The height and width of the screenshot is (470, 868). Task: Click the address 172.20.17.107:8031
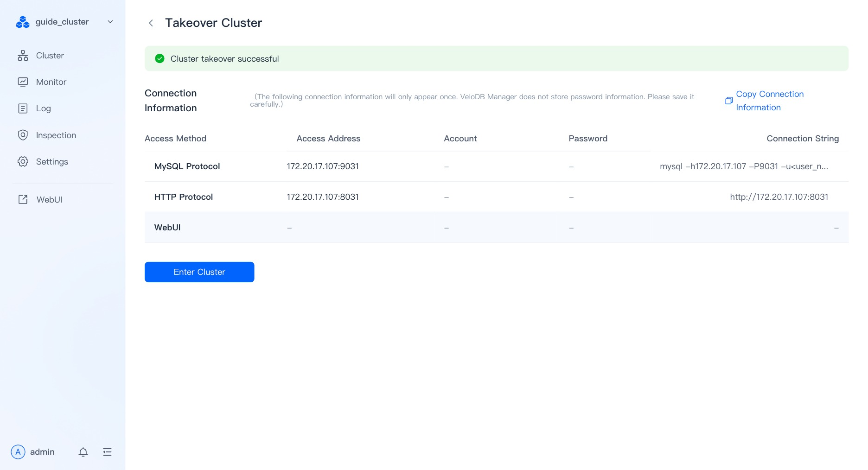323,197
